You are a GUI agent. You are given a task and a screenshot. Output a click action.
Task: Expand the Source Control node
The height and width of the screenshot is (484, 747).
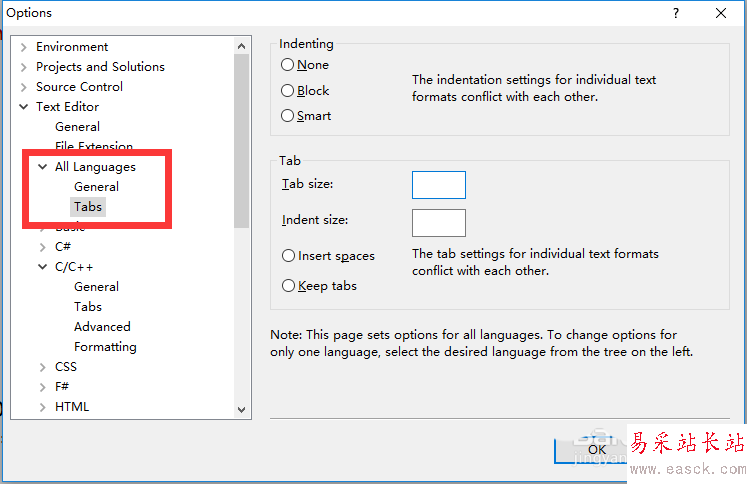24,87
